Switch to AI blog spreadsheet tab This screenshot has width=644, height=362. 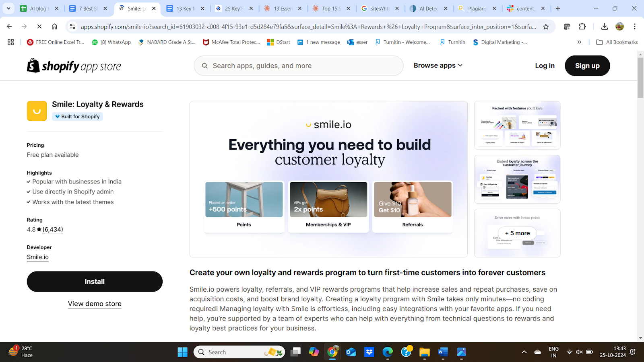[x=39, y=8]
